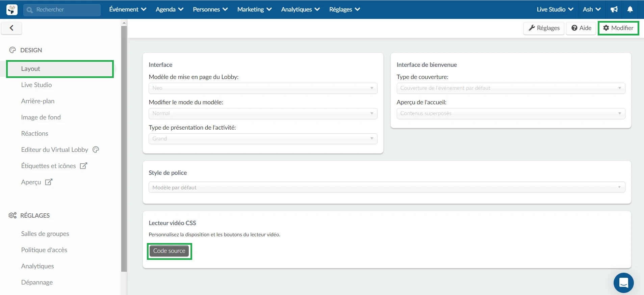
Task: Click the RÉGLAGES gears icon
Action: coord(12,215)
